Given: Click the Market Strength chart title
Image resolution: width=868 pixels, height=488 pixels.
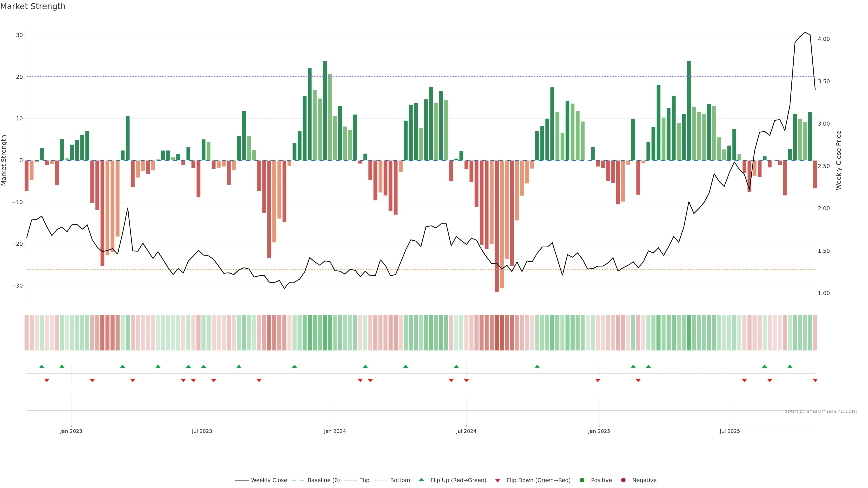Looking at the screenshot, I should (33, 6).
